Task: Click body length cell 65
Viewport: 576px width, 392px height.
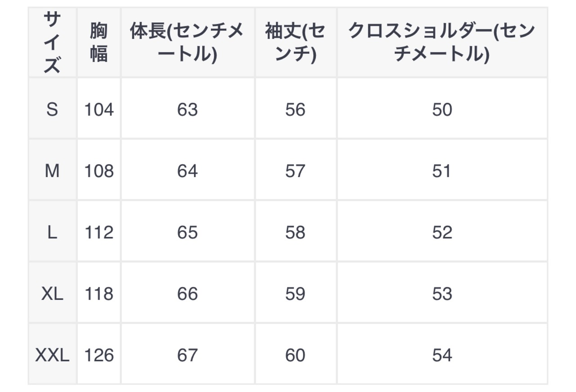Action: pos(187,232)
